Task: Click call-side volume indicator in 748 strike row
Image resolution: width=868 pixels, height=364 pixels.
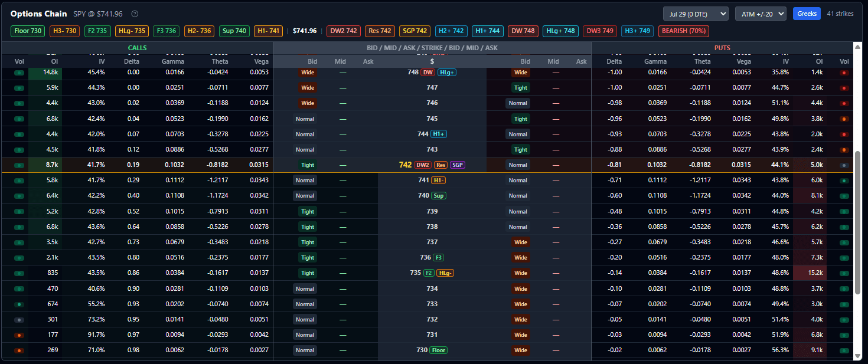Action: [x=19, y=73]
